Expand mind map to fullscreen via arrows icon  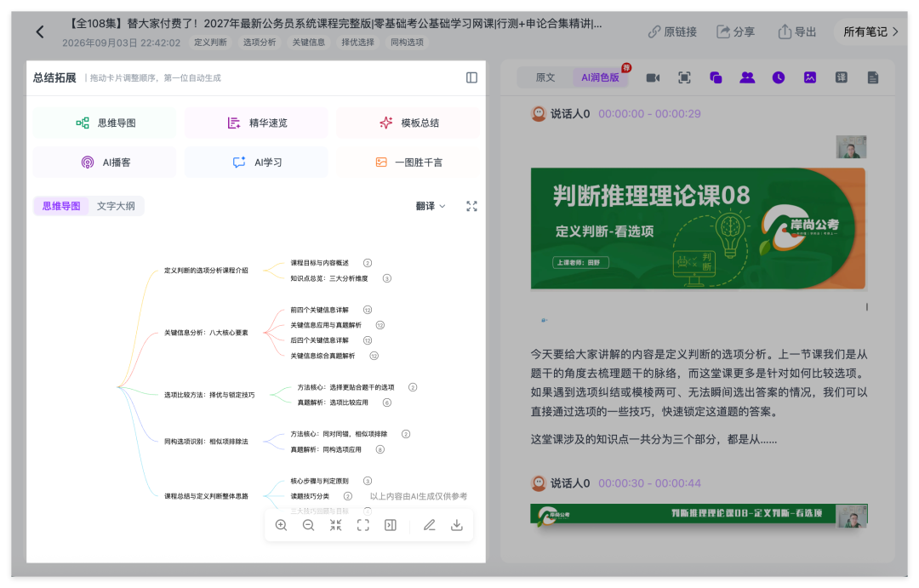pyautogui.click(x=471, y=207)
